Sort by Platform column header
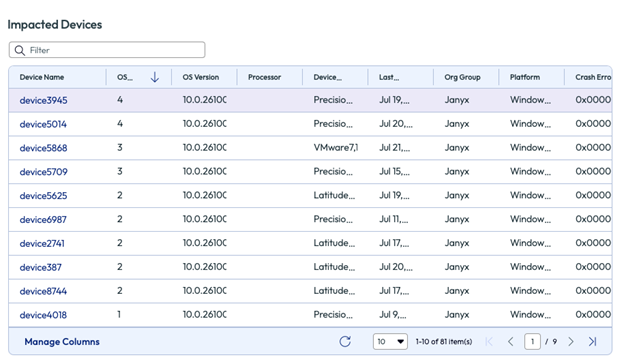The image size is (624, 364). click(525, 77)
